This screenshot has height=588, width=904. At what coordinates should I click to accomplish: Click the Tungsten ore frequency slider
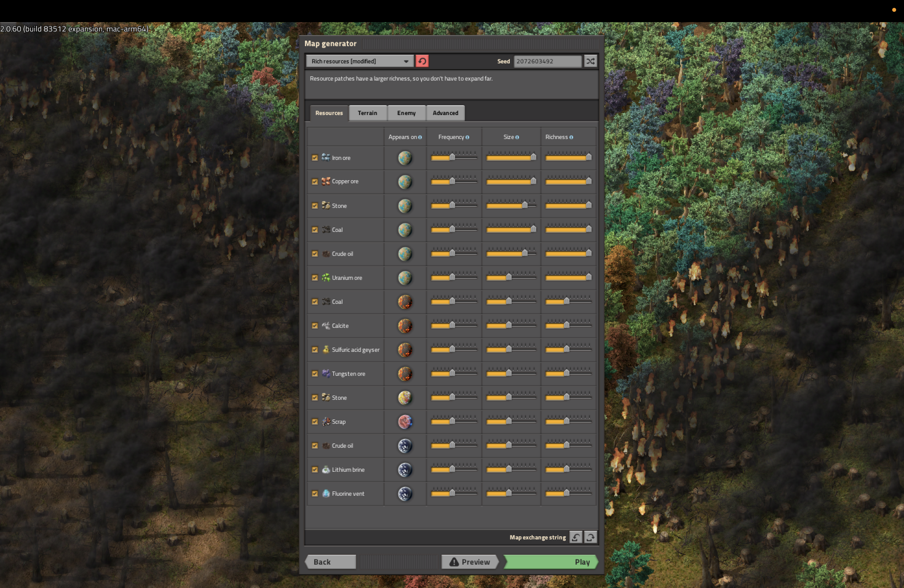454,373
